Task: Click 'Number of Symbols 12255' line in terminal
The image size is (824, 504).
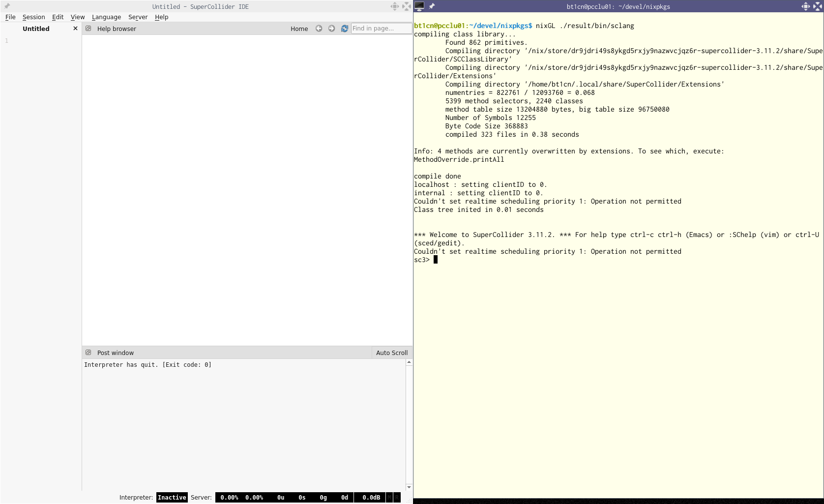Action: [490, 118]
